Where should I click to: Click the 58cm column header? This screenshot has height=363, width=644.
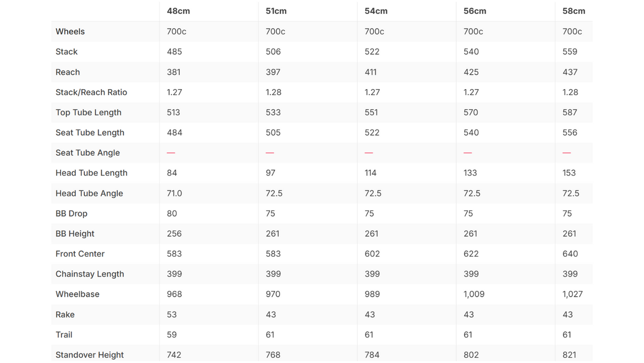(x=574, y=11)
